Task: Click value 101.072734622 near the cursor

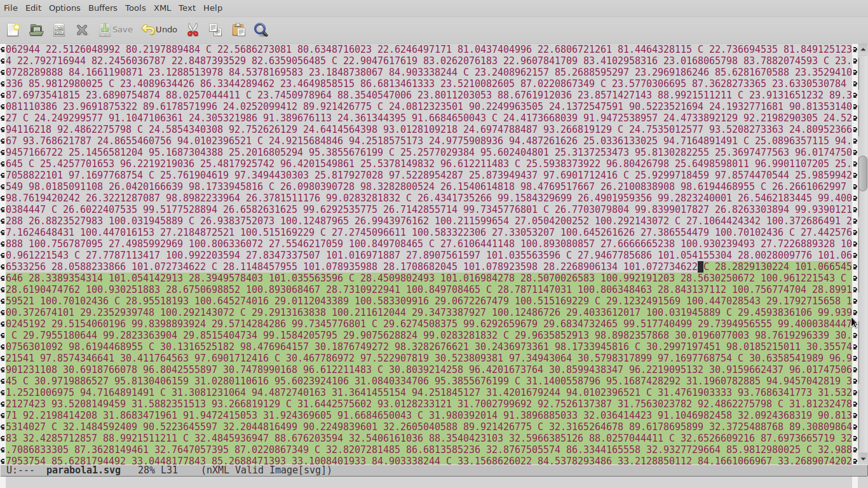Action: click(661, 267)
